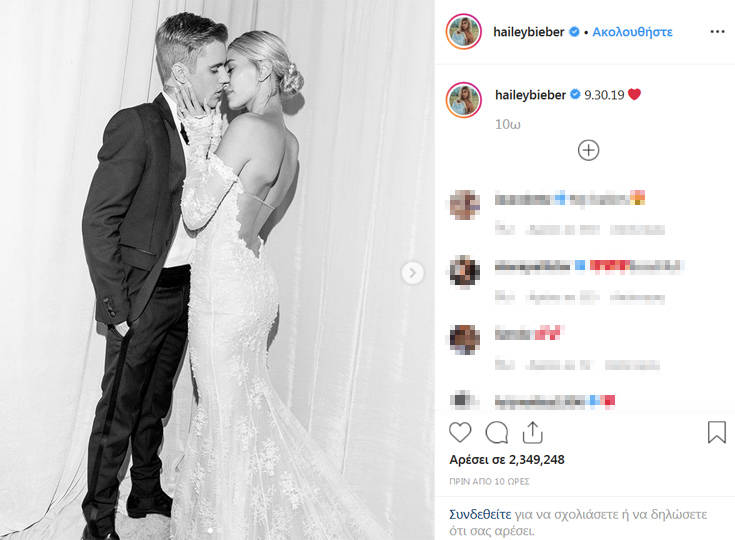Save the post with the bookmark icon
Screen dimensions: 735x540
[x=717, y=432]
